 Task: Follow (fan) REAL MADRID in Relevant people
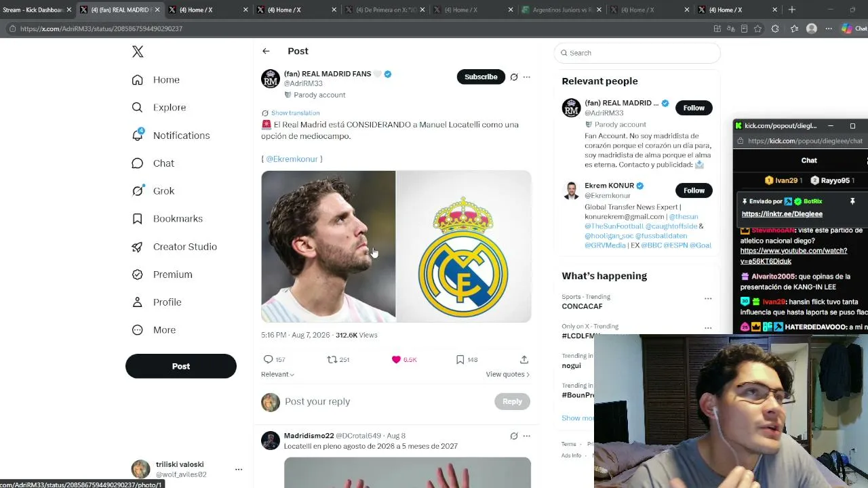pos(694,108)
